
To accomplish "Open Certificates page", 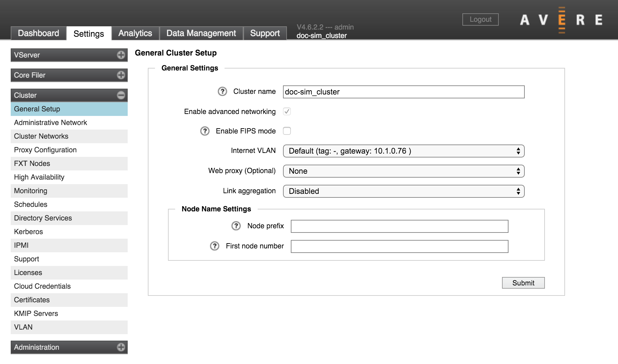I will tap(69, 300).
